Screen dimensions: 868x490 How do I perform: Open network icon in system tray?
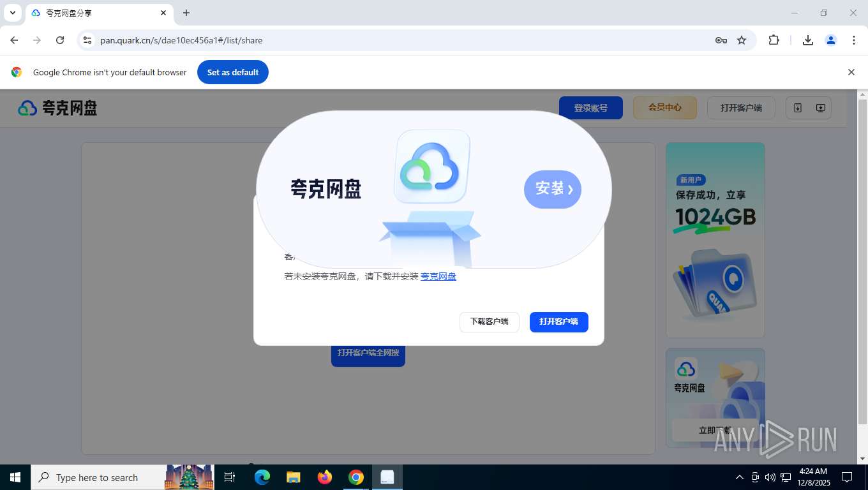click(786, 477)
